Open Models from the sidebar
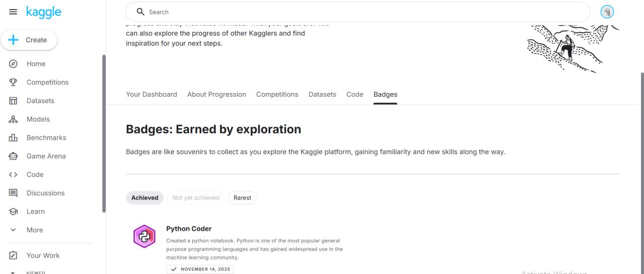 pyautogui.click(x=38, y=119)
